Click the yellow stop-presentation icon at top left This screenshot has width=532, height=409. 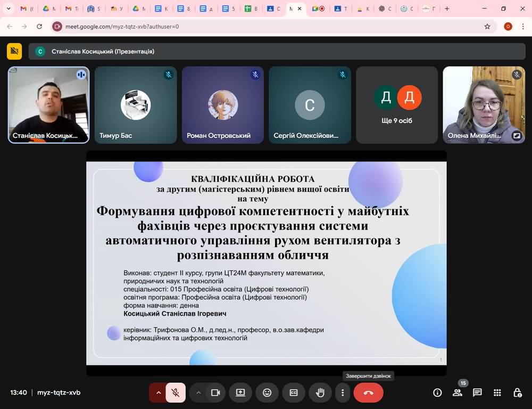tap(14, 51)
